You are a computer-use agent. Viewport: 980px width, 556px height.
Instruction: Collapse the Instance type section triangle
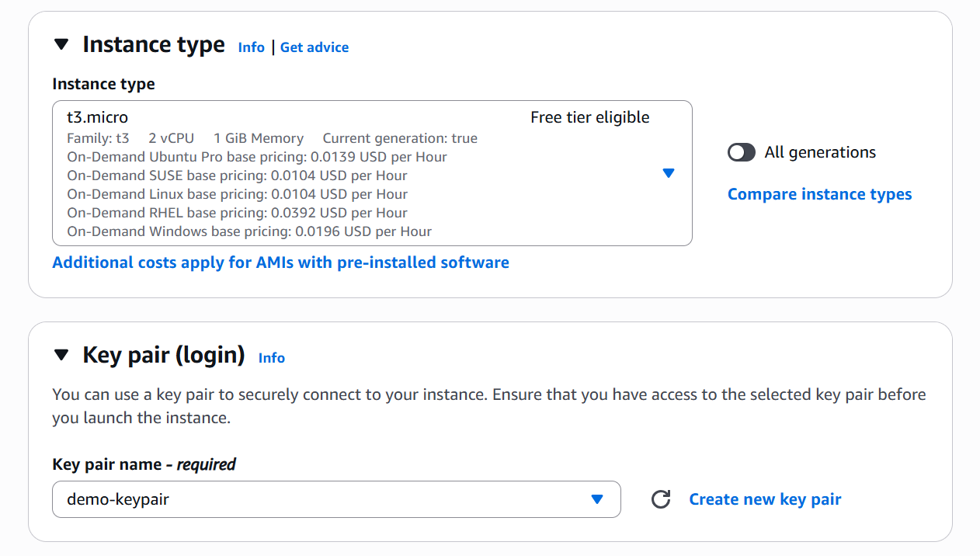(x=62, y=45)
